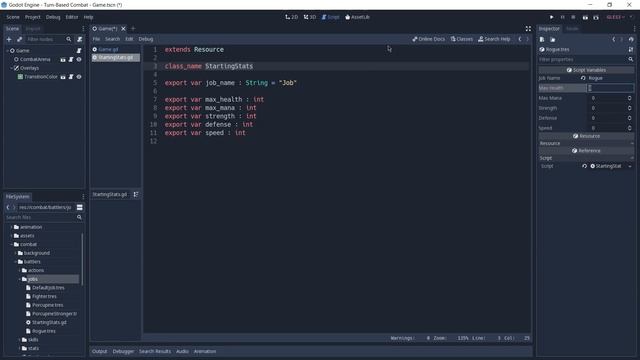Open the Debugger bottom panel
The width and height of the screenshot is (640, 360).
(x=123, y=351)
